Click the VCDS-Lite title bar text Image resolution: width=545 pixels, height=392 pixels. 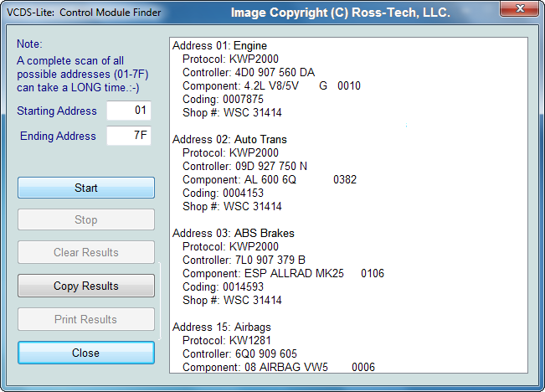coord(84,13)
